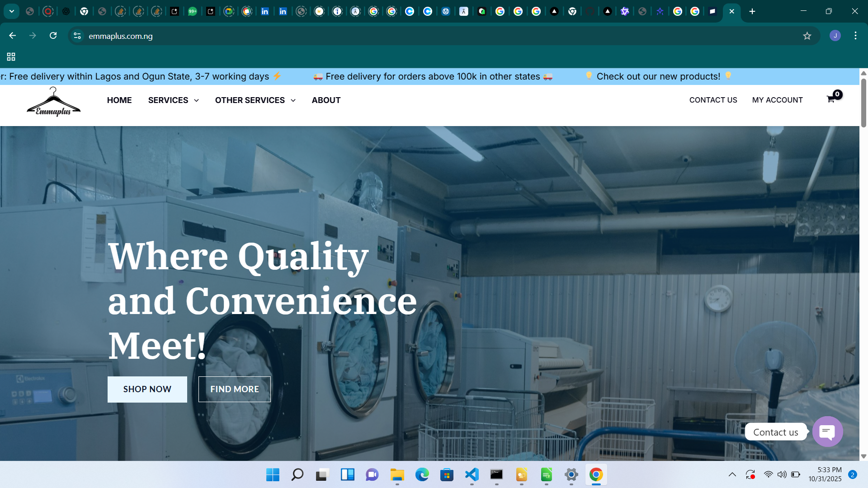Click the Emmaplus hanger logo
The width and height of the screenshot is (868, 488).
pyautogui.click(x=53, y=102)
